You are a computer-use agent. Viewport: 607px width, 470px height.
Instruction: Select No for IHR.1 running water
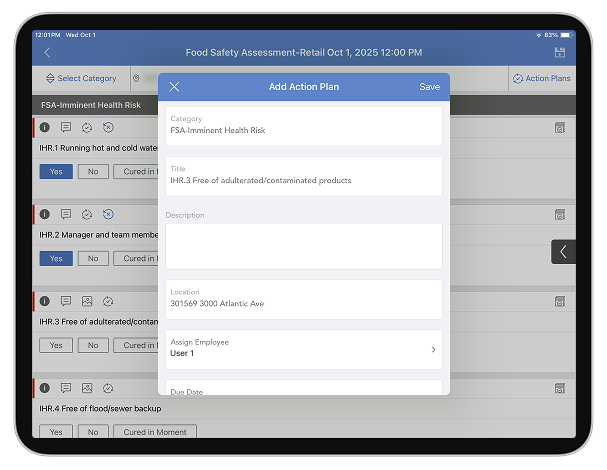93,172
